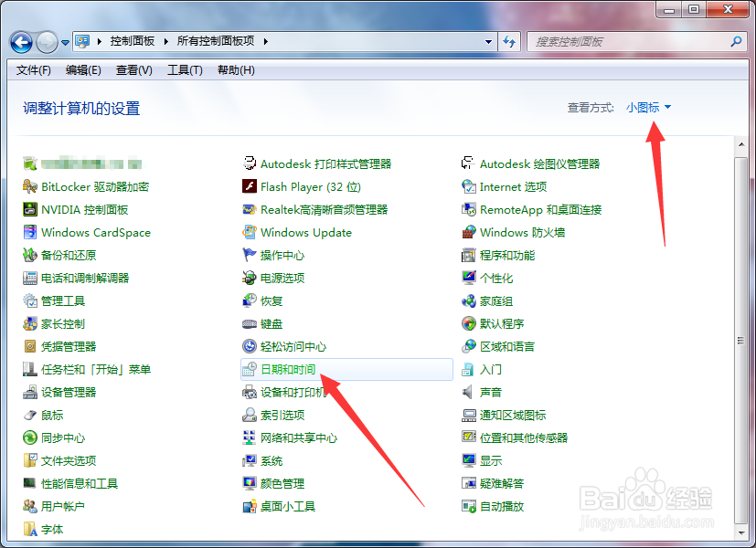Open the Realtek高清晰音频管理器 icon
This screenshot has height=548, width=756.
[250, 209]
